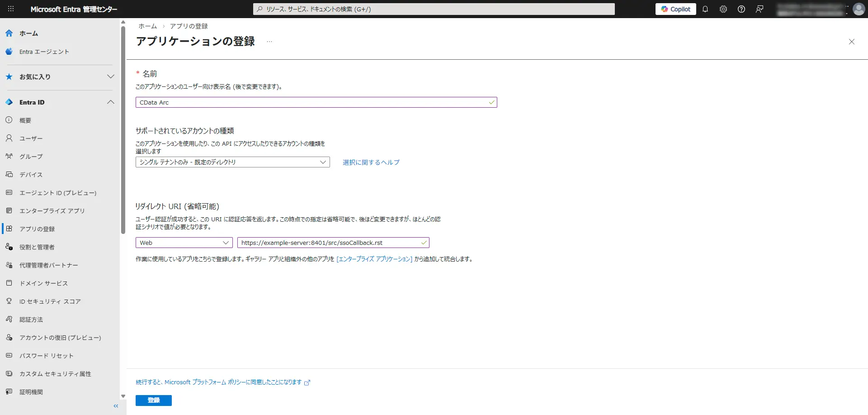The width and height of the screenshot is (868, 415).
Task: Click the 認証方法 icon
Action: click(x=9, y=320)
